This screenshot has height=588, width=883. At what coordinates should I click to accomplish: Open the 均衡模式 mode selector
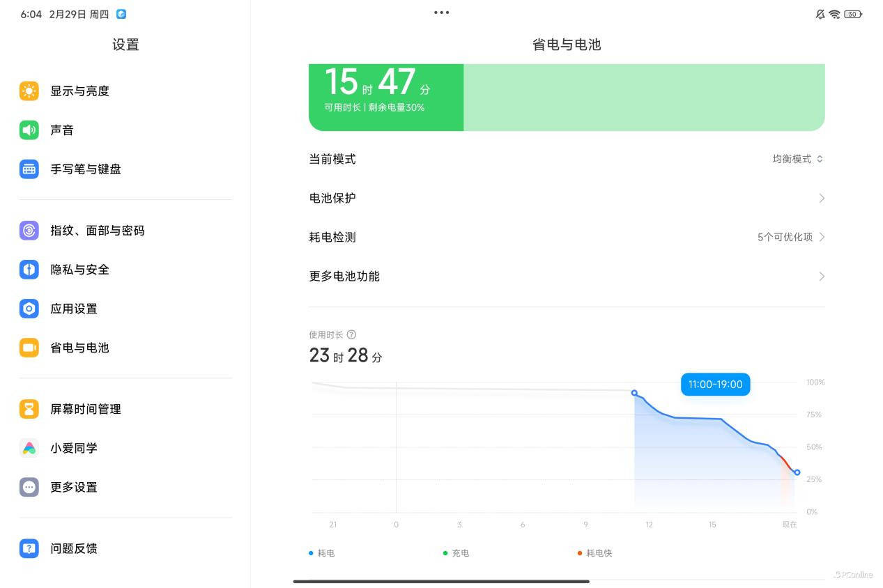tap(797, 159)
